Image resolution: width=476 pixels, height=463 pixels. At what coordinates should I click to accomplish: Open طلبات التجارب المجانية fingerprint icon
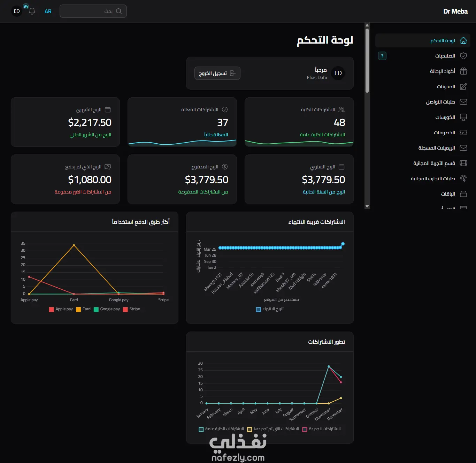[x=463, y=179]
